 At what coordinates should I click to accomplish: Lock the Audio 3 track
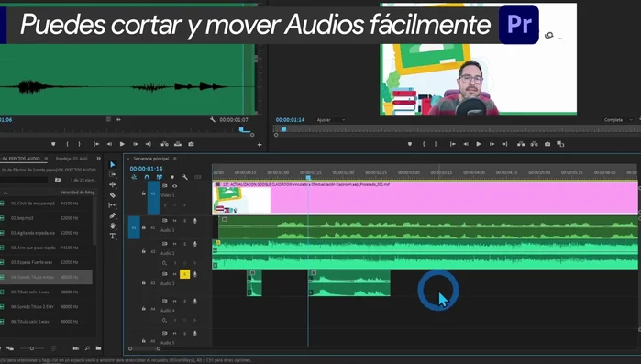(143, 282)
